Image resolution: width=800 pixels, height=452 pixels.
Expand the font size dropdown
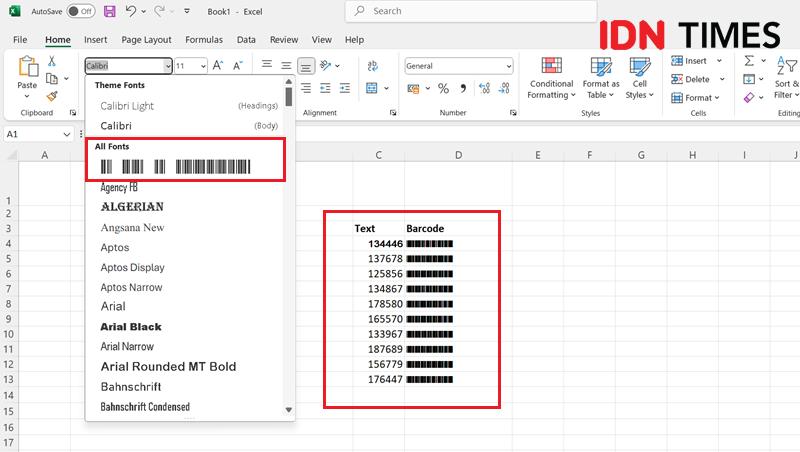[203, 66]
